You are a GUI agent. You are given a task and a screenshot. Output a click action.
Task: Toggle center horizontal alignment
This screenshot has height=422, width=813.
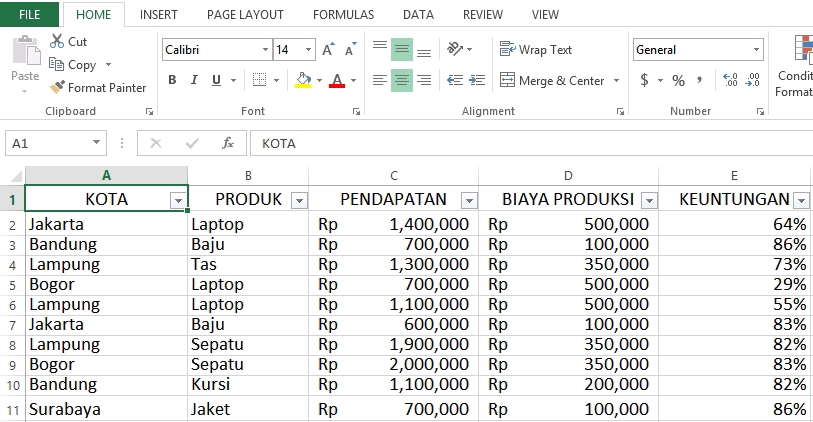point(402,80)
